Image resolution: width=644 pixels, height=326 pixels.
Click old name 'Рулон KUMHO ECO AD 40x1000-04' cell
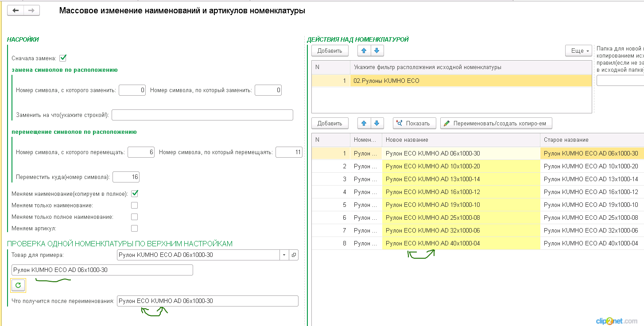[x=592, y=244]
